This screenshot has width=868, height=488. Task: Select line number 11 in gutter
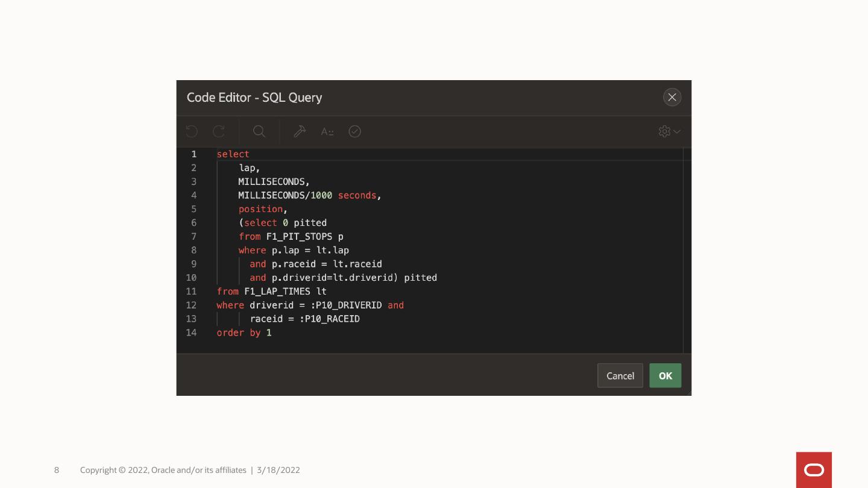tap(191, 292)
